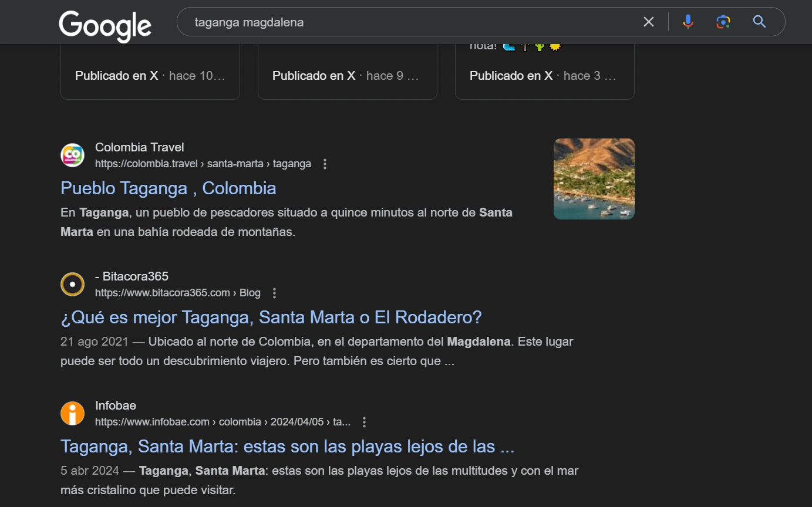The height and width of the screenshot is (507, 812).
Task: Open Google Lens image search
Action: click(x=723, y=22)
